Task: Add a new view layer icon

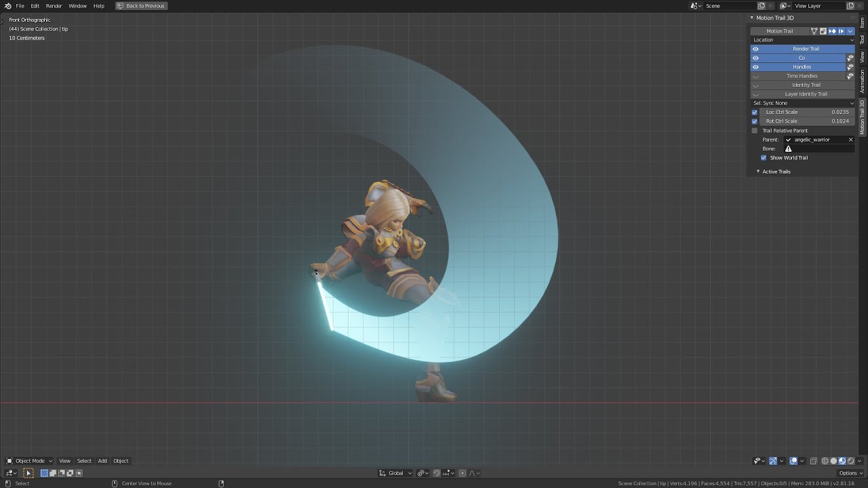Action: [850, 5]
